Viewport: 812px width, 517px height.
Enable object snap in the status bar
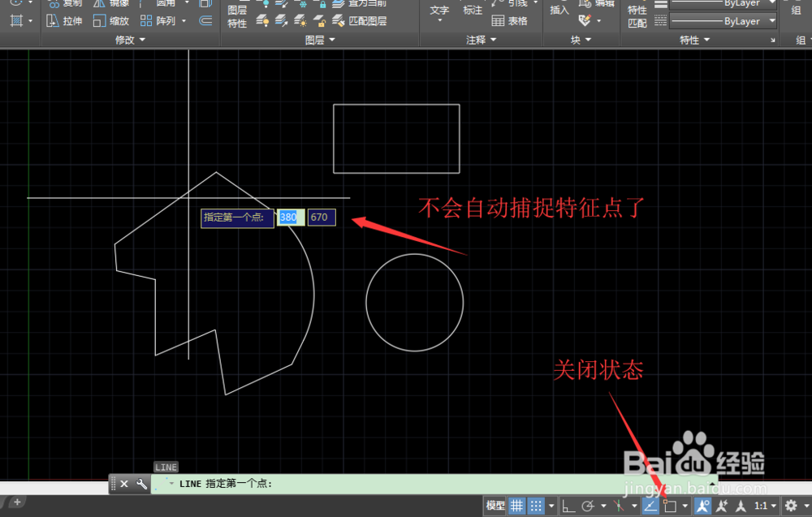(672, 505)
